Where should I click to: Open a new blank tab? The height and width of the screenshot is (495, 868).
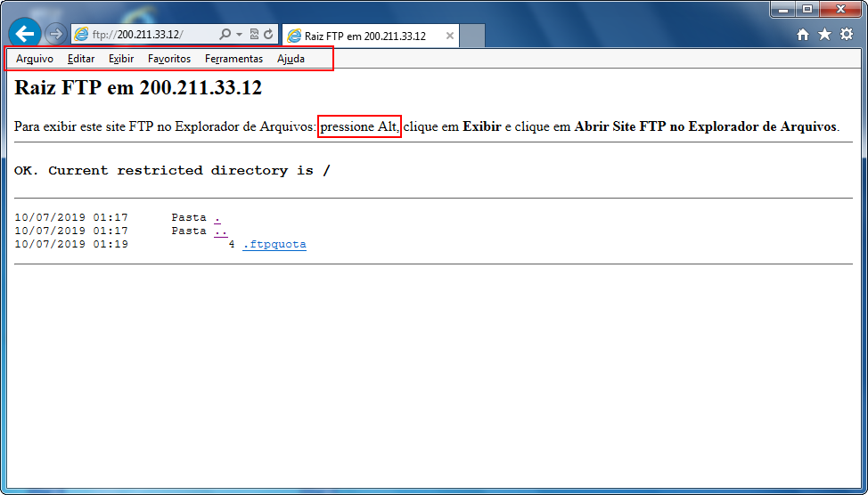(x=472, y=36)
